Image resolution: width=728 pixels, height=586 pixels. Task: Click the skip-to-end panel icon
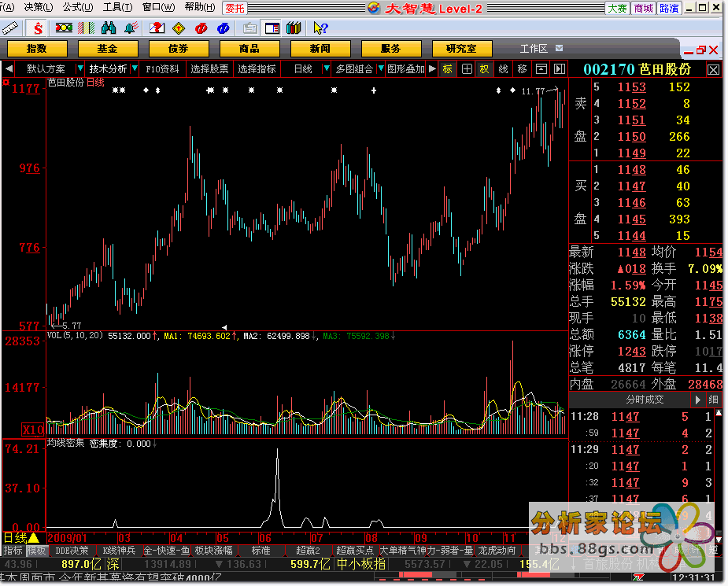pyautogui.click(x=560, y=69)
